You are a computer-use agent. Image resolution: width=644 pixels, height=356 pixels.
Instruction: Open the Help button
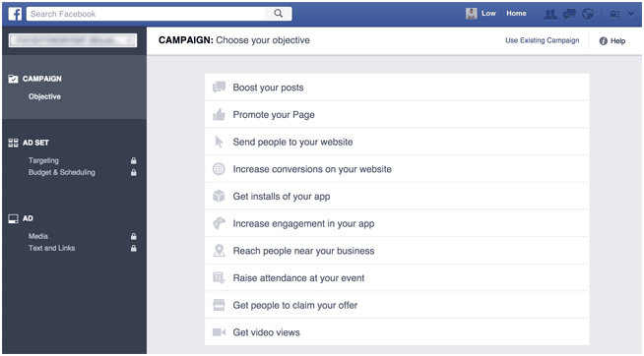coord(612,40)
